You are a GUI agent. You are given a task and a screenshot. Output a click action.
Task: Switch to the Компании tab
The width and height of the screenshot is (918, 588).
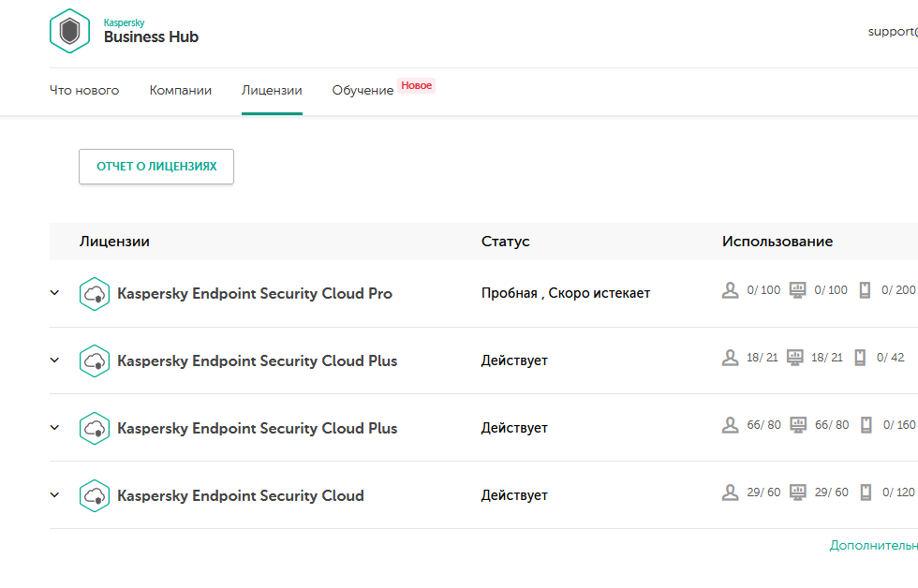(x=181, y=91)
